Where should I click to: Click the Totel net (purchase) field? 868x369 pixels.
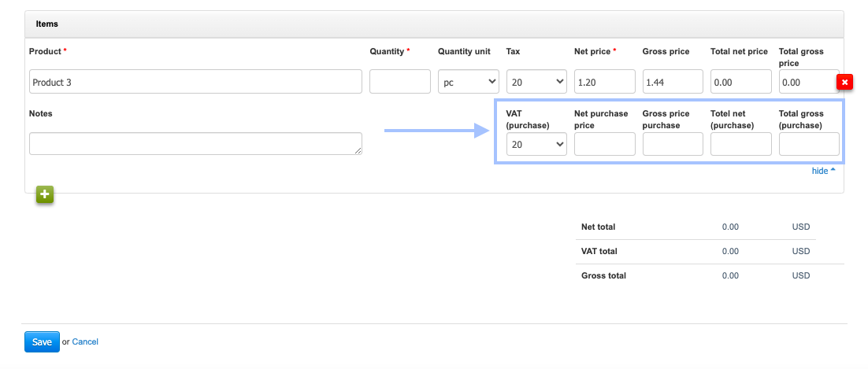click(740, 144)
